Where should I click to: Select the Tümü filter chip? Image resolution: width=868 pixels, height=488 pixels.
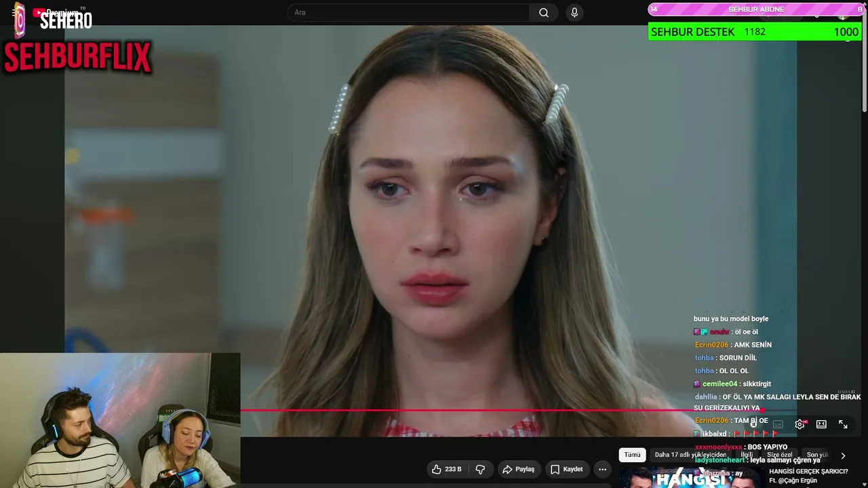click(x=632, y=455)
